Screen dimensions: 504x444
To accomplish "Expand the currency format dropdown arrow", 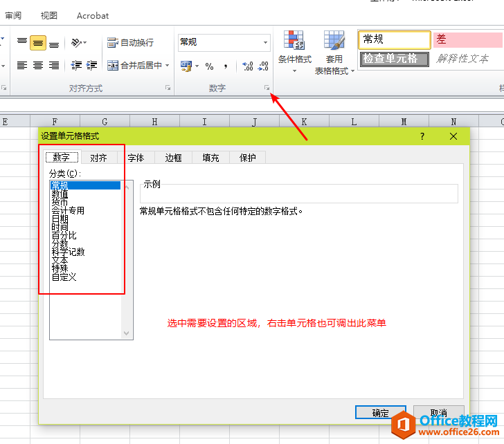I will (x=197, y=66).
